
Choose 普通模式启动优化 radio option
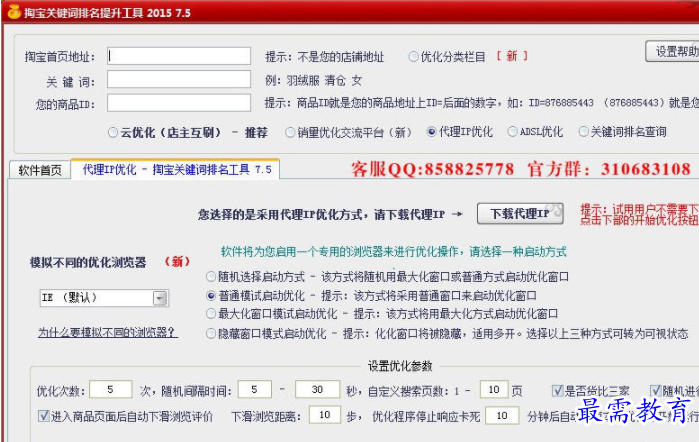pos(211,296)
